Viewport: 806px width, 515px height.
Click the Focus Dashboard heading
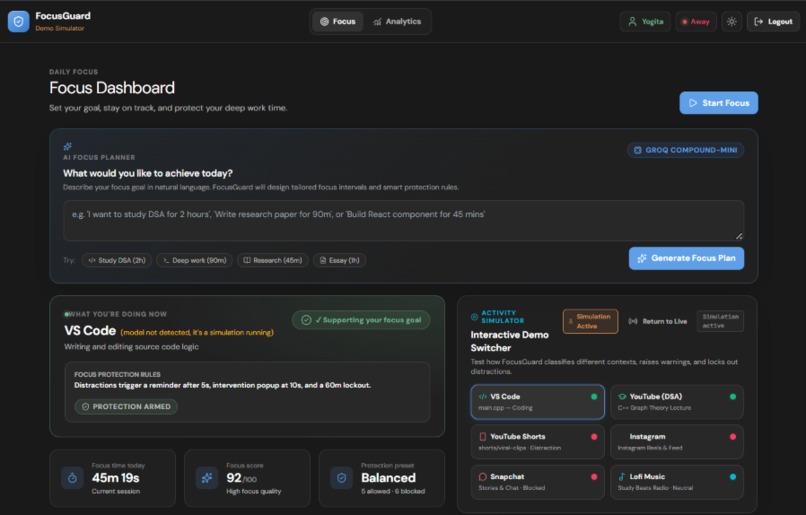coord(112,88)
